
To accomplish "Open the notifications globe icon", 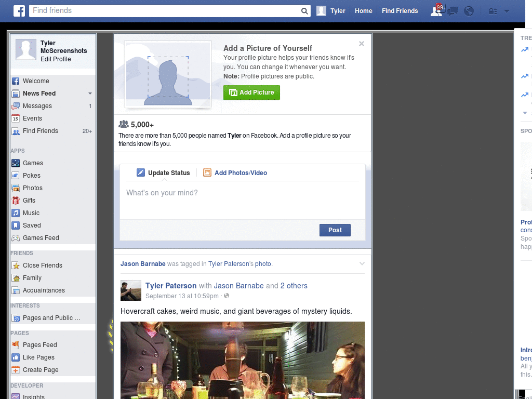I will coord(469,11).
